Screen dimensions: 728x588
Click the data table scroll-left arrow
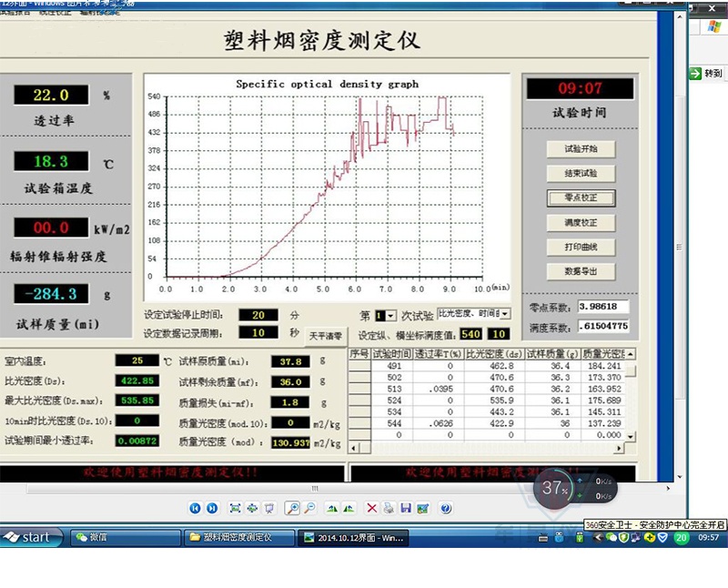[x=354, y=448]
